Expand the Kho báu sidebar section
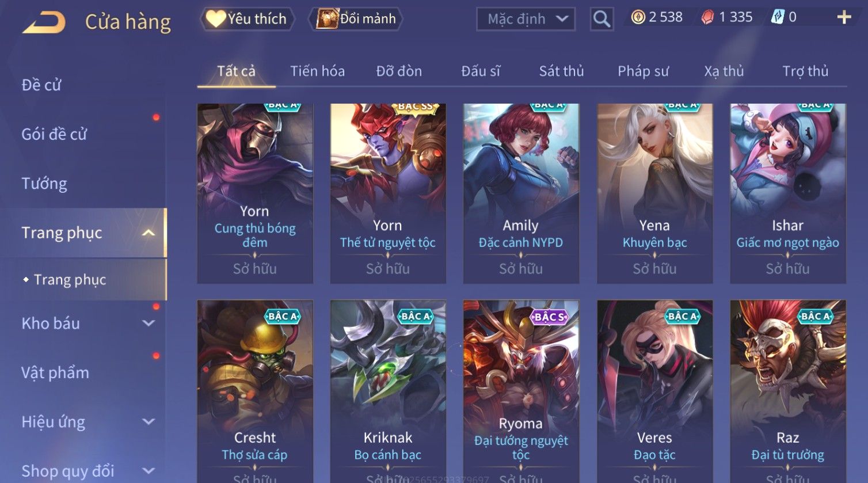868x483 pixels. coord(148,323)
